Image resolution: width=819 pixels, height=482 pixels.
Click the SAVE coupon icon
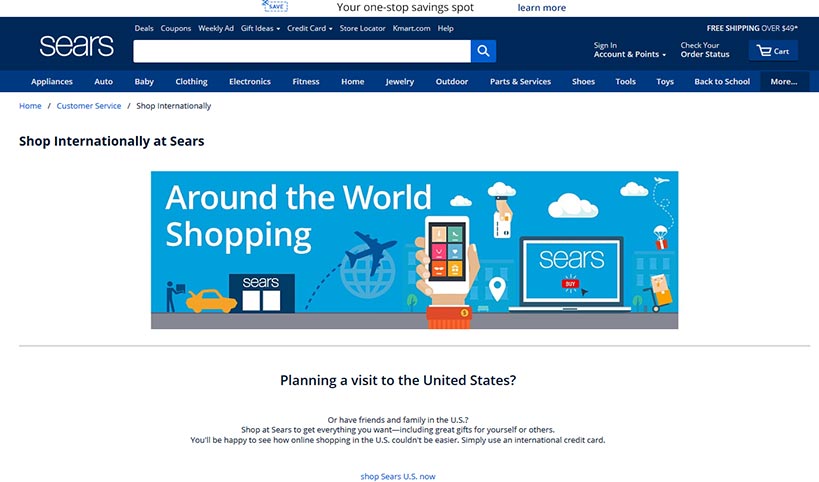click(x=275, y=6)
